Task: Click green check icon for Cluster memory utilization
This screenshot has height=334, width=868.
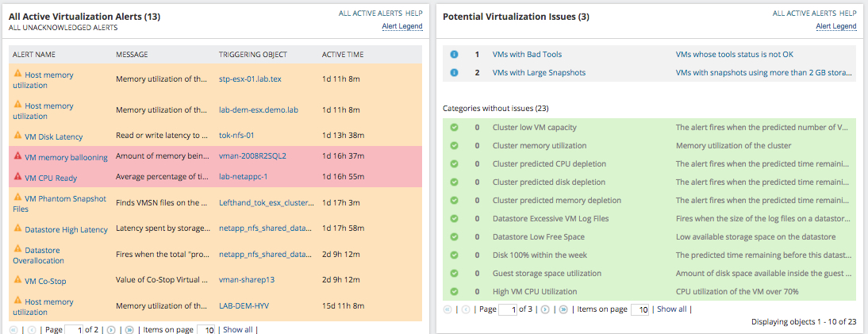Action: click(455, 145)
